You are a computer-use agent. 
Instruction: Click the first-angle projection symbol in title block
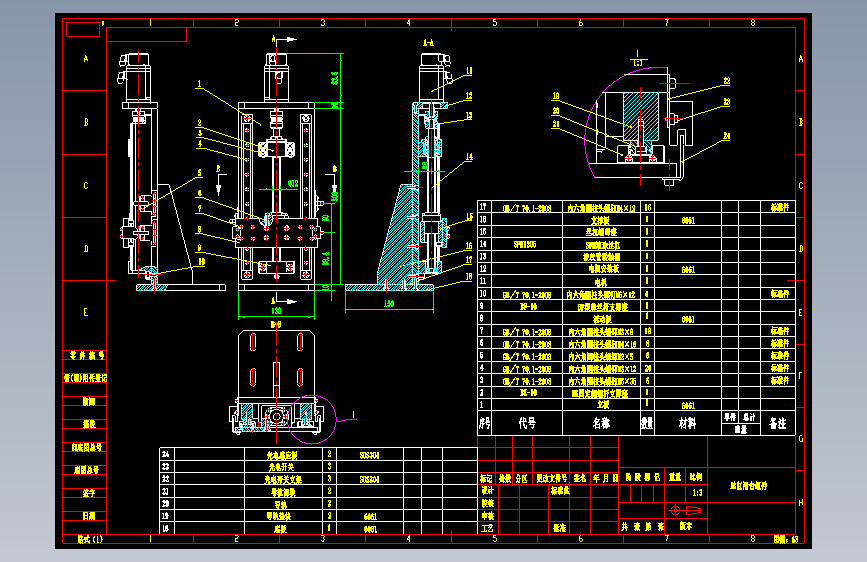(x=685, y=510)
